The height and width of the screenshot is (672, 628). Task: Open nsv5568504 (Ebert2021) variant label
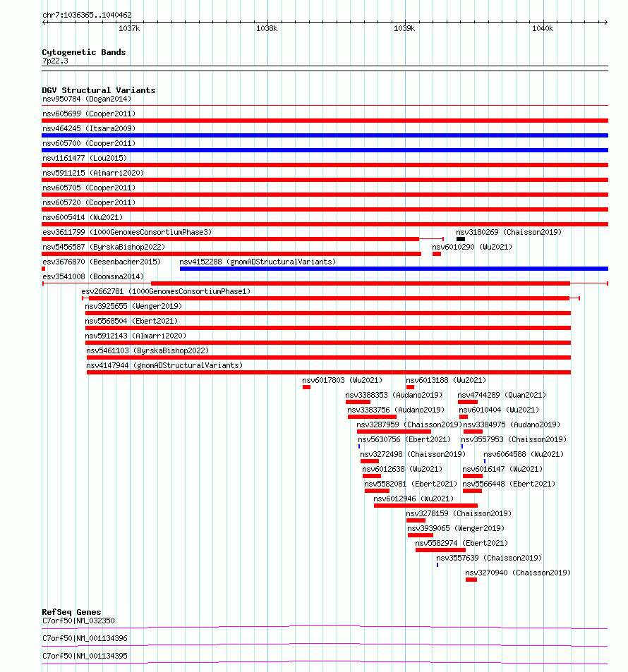tap(131, 321)
